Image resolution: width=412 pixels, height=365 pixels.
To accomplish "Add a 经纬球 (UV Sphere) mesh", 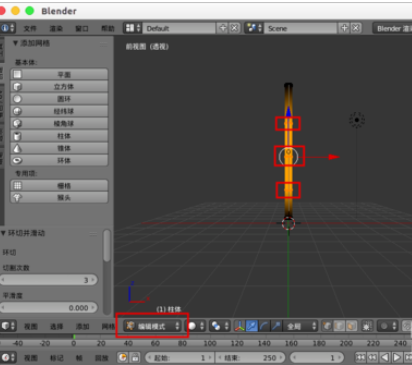I will point(59,111).
